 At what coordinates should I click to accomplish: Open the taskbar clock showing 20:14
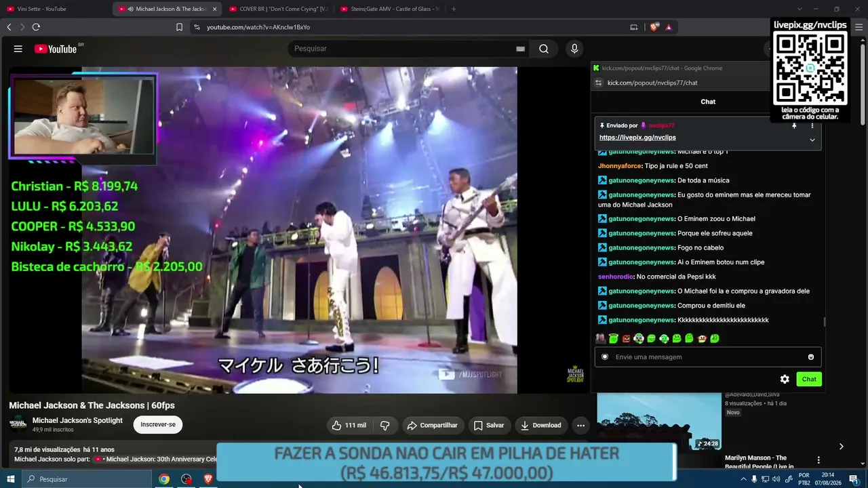click(x=827, y=479)
